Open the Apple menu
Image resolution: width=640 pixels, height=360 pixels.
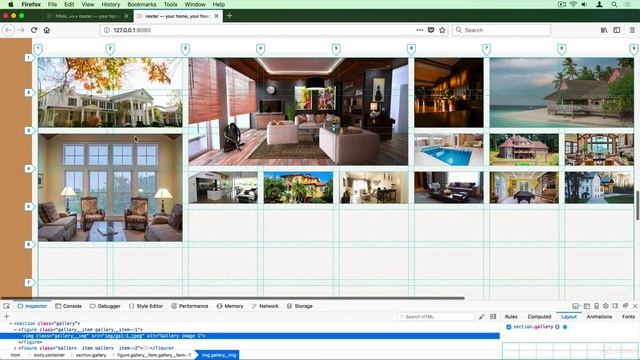click(11, 4)
